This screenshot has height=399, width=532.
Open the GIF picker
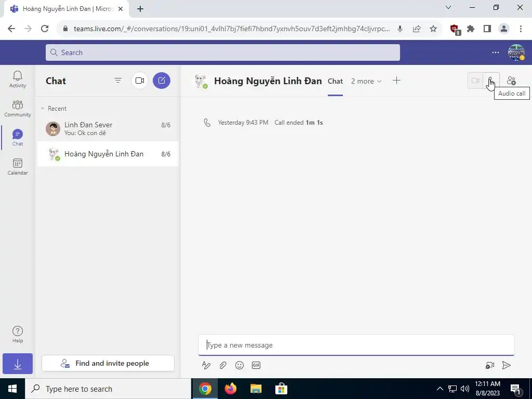[256, 365]
